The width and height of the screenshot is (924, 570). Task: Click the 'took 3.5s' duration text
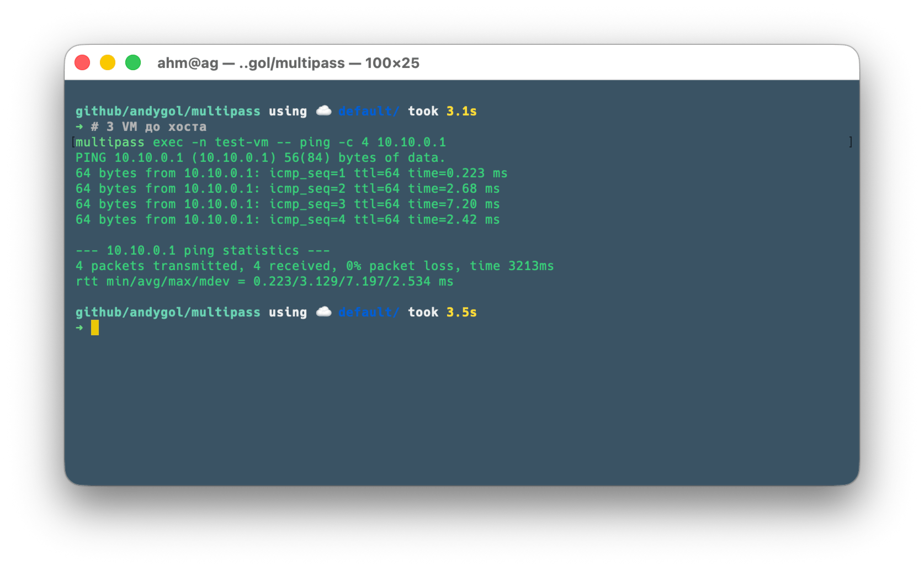tap(442, 312)
